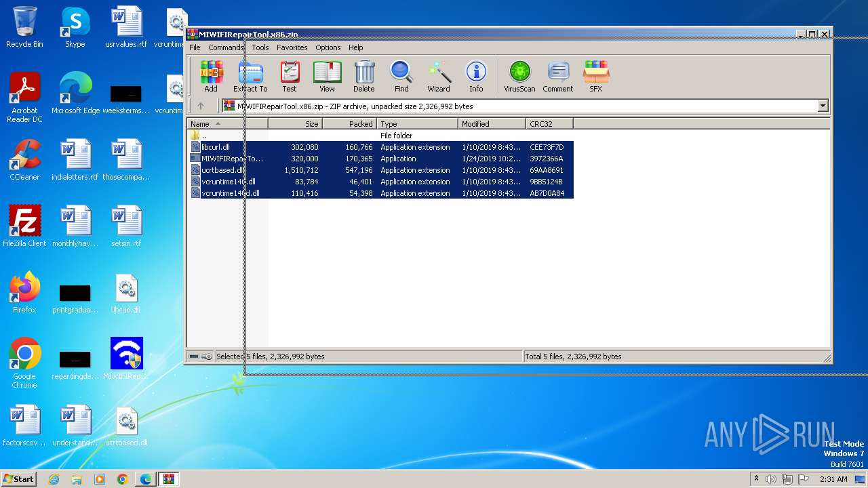This screenshot has width=868, height=488.
Task: Open the View file tool
Action: pyautogui.click(x=327, y=76)
